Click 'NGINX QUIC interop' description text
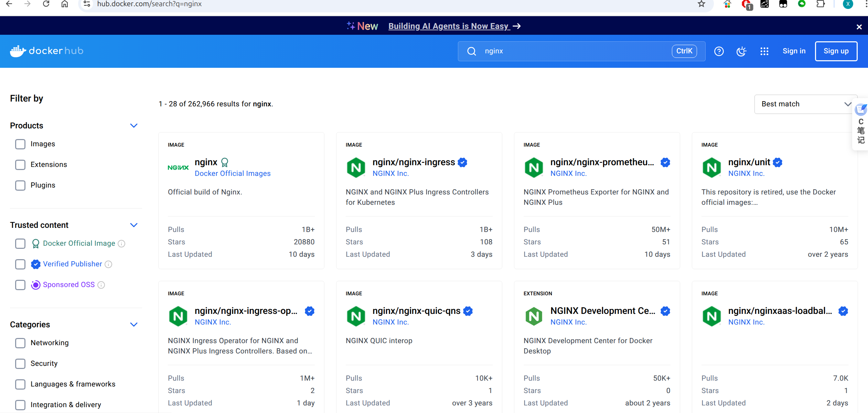 (x=379, y=341)
